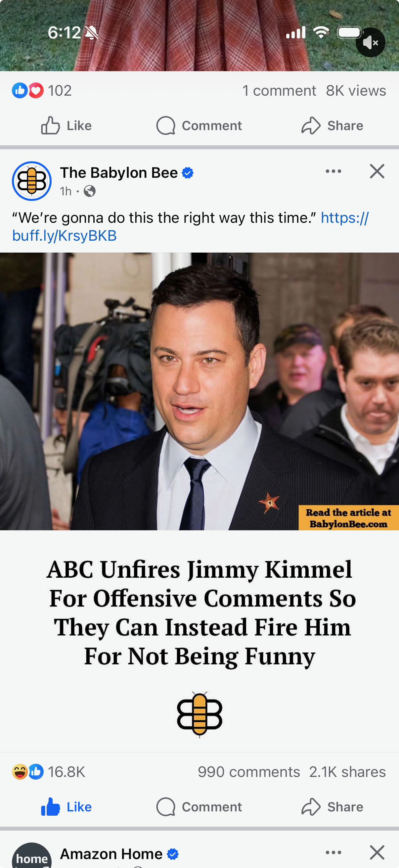Open Amazon Home post three-dot menu
The width and height of the screenshot is (399, 868).
click(x=333, y=852)
